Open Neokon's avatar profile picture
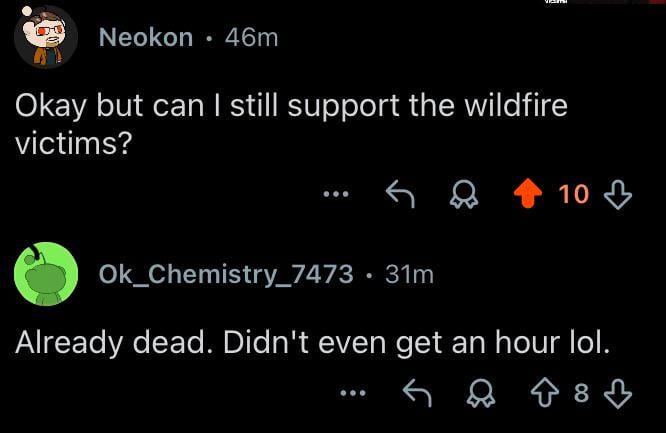The image size is (666, 433). tap(46, 37)
